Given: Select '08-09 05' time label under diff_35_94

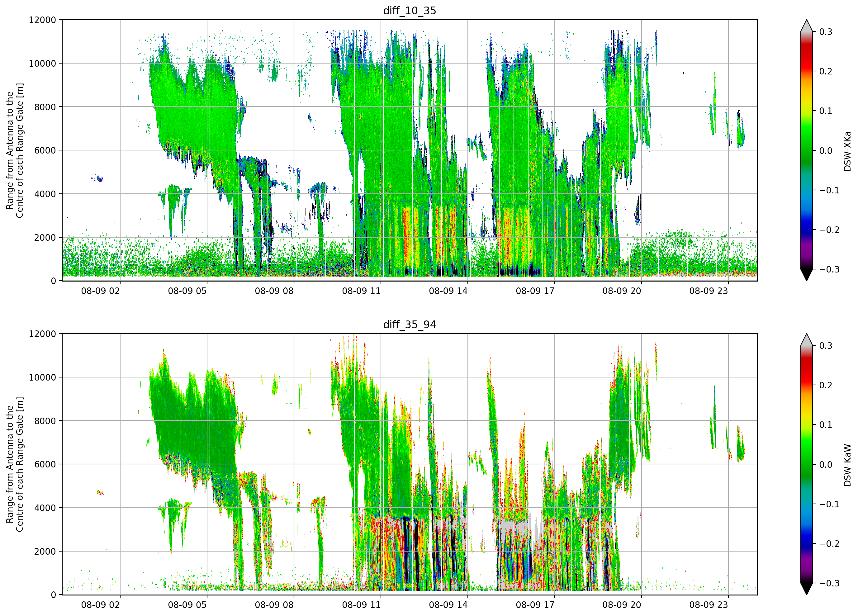Looking at the screenshot, I should pyautogui.click(x=187, y=605).
